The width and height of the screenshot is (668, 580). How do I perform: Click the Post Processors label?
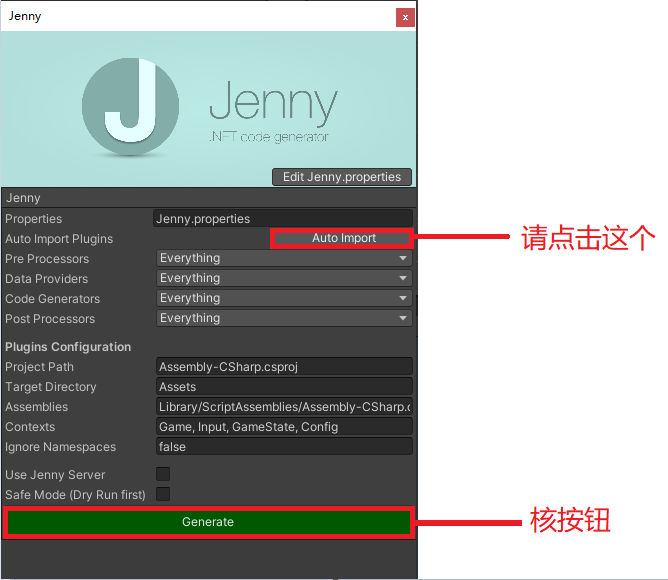click(50, 319)
